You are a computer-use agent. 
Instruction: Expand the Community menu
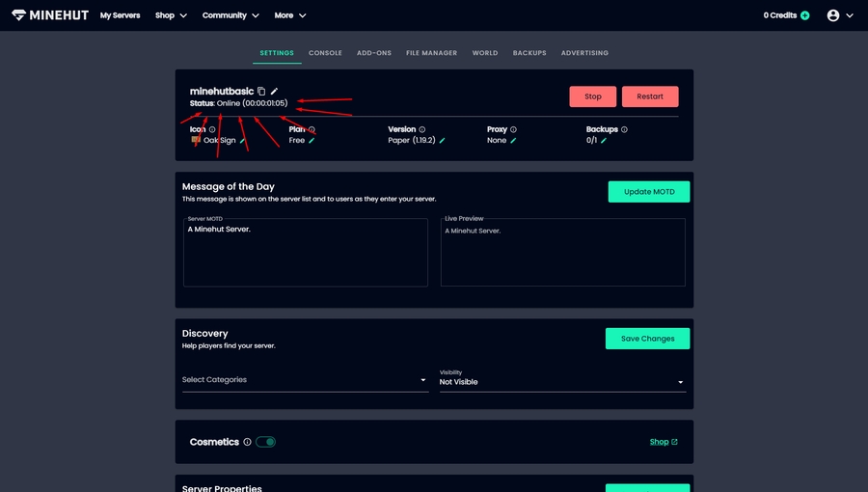pos(231,15)
